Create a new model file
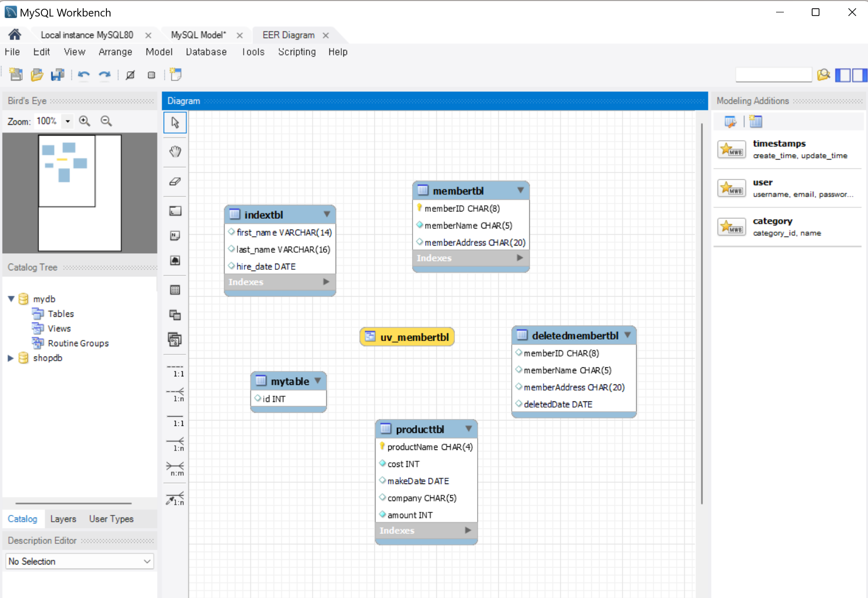The image size is (868, 598). 16,75
